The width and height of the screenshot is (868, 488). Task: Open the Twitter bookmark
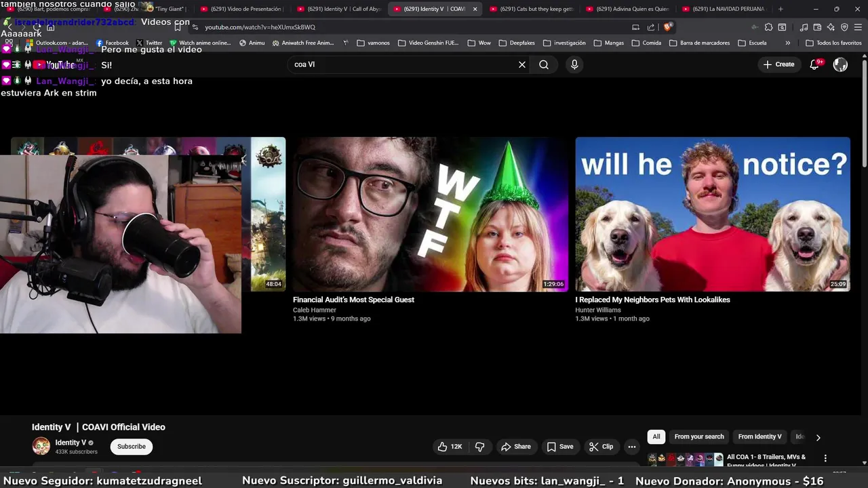click(149, 43)
